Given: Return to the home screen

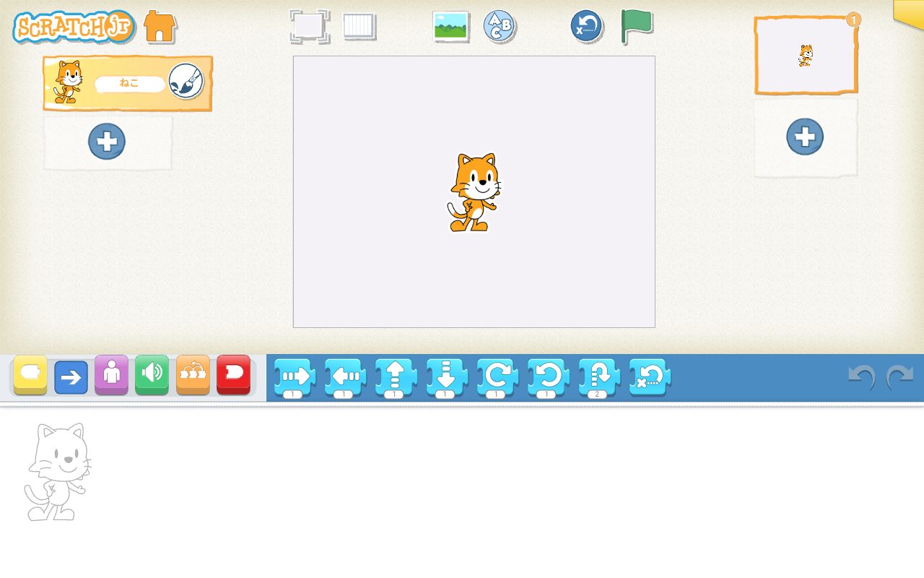Looking at the screenshot, I should 158,27.
